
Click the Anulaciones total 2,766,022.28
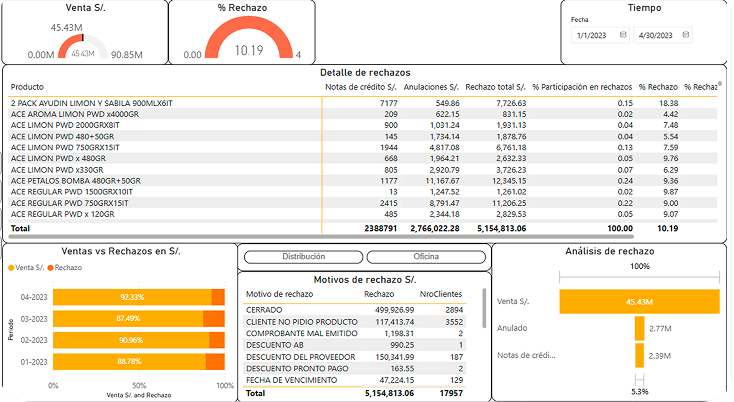pos(434,228)
